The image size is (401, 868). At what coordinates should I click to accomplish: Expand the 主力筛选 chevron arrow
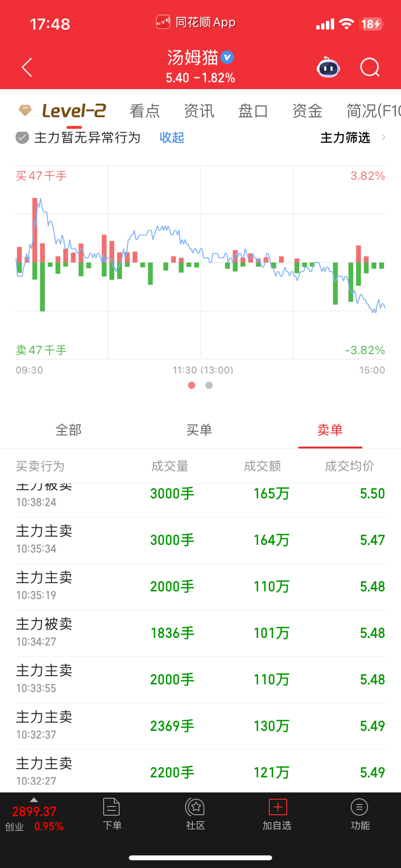(x=384, y=138)
